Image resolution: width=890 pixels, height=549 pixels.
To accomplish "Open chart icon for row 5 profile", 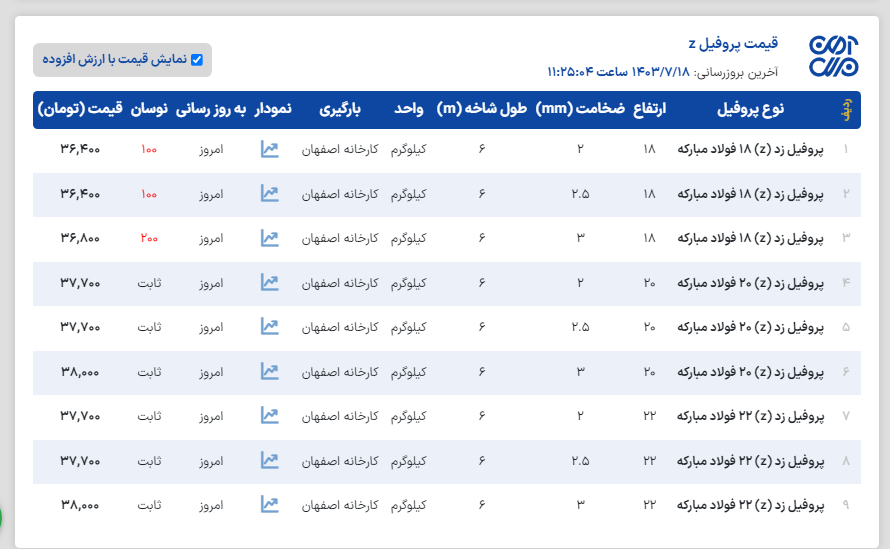I will tap(269, 327).
